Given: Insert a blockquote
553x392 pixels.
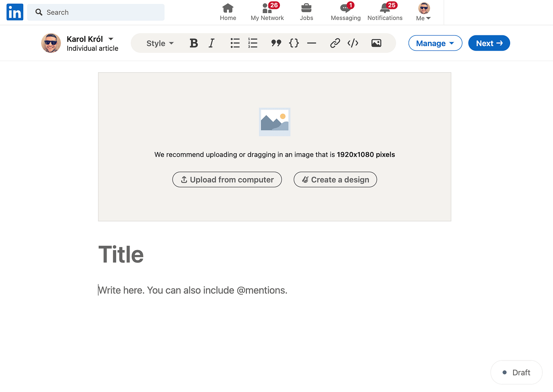Looking at the screenshot, I should [276, 43].
